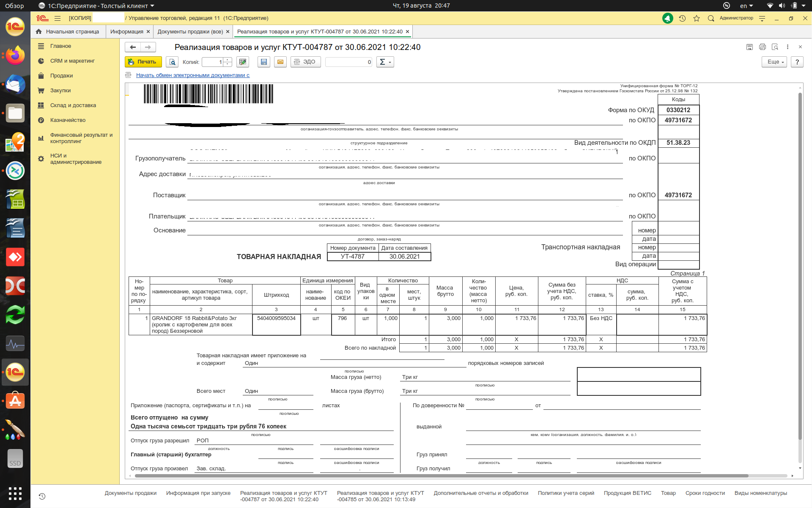Open the НСИ и администрирование section
The height and width of the screenshot is (508, 812).
click(76, 159)
